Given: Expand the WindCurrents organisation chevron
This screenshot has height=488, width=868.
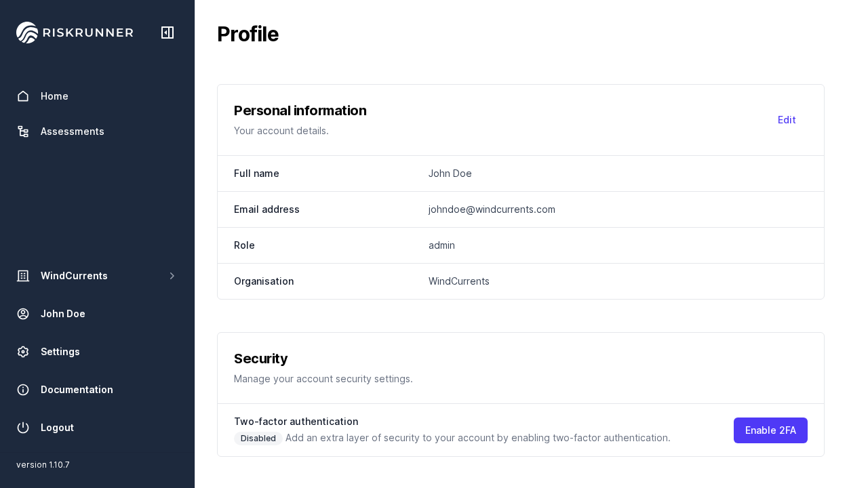Looking at the screenshot, I should (x=172, y=276).
